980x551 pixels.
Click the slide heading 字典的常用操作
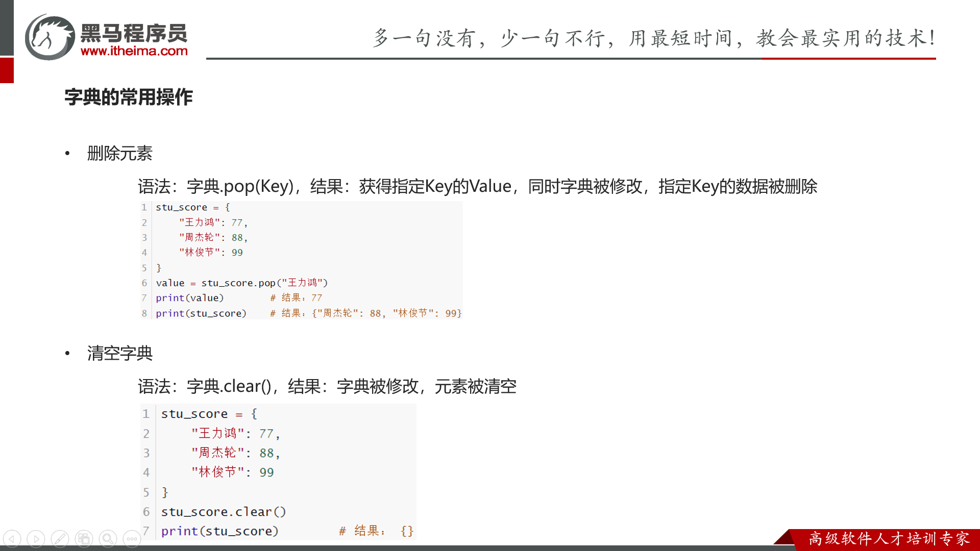pos(129,97)
